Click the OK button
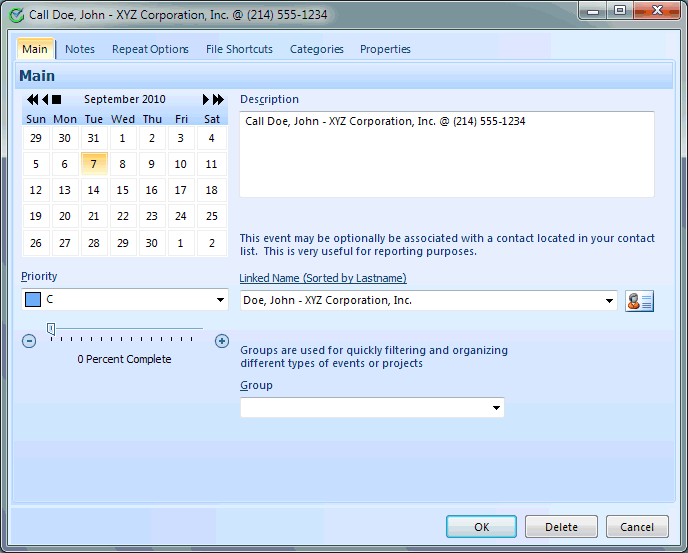Screen dimensions: 688x553 [x=481, y=527]
